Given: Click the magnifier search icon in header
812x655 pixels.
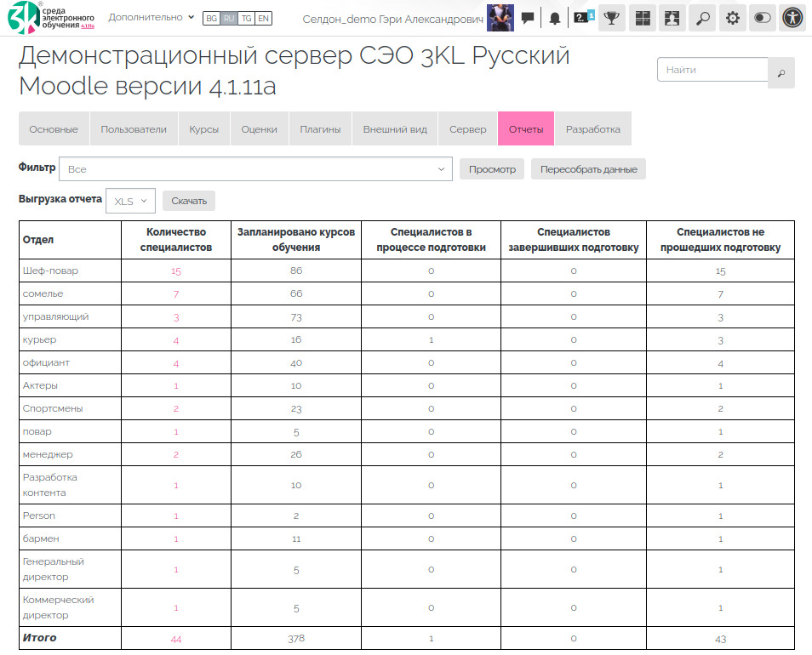Looking at the screenshot, I should tap(701, 18).
